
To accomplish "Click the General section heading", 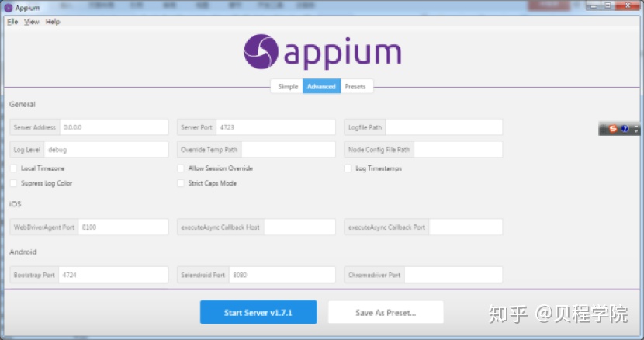I will point(23,105).
